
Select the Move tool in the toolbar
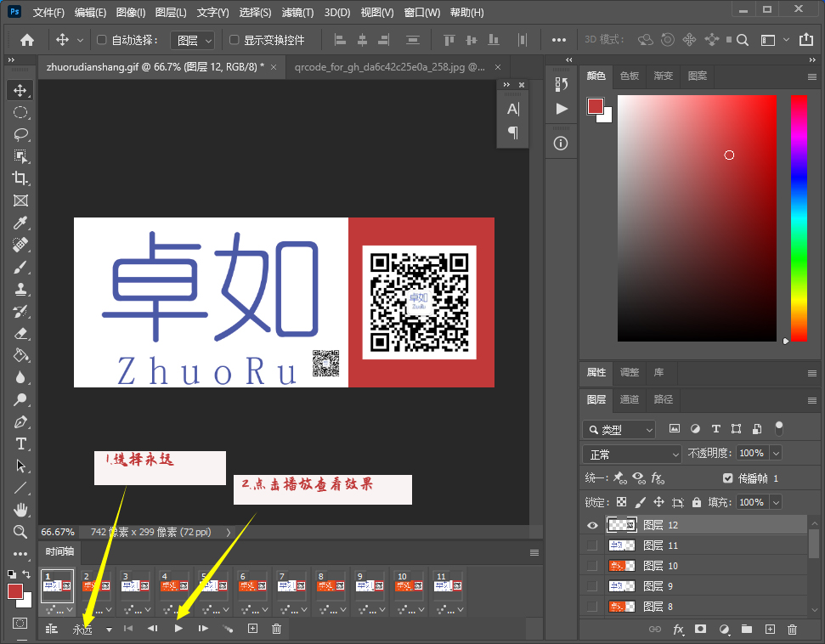pos(20,89)
